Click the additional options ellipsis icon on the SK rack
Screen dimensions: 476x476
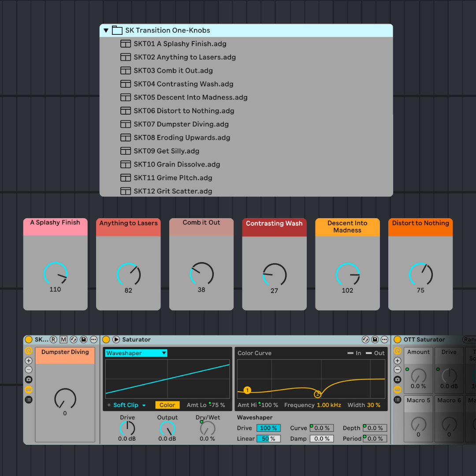[x=93, y=339]
